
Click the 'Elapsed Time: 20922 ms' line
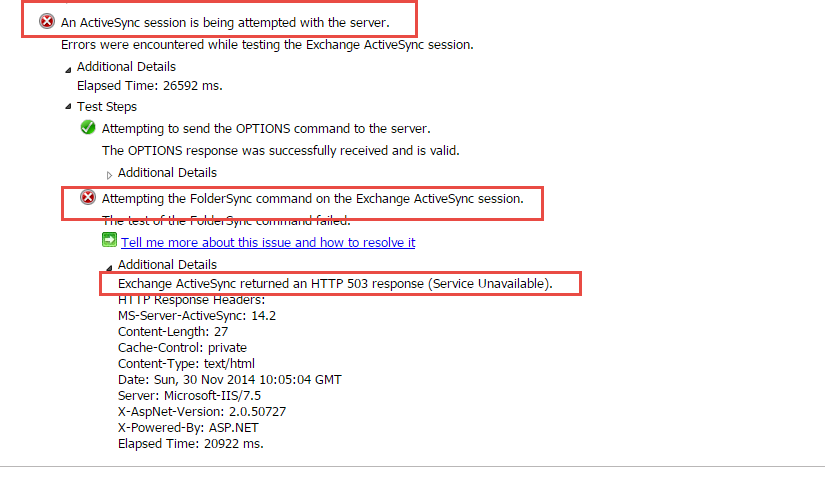pyautogui.click(x=190, y=444)
